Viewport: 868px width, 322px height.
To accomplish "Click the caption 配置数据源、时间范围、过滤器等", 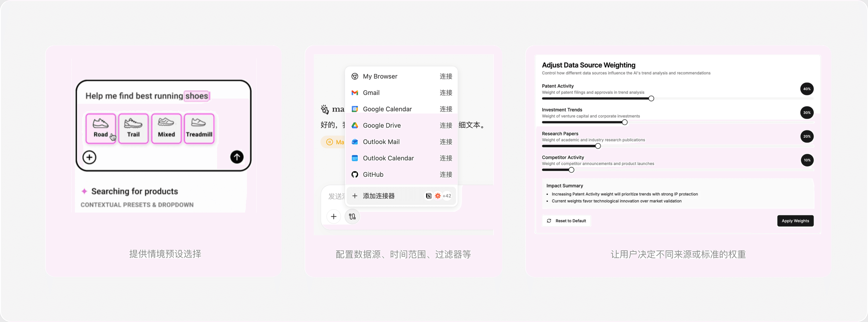I will (403, 254).
